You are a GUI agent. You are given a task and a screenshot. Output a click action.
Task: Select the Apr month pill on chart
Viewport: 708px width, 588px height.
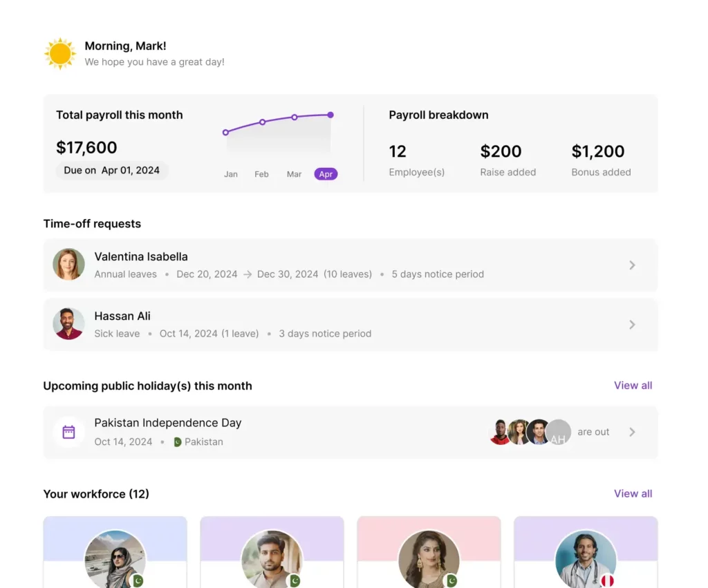[326, 174]
